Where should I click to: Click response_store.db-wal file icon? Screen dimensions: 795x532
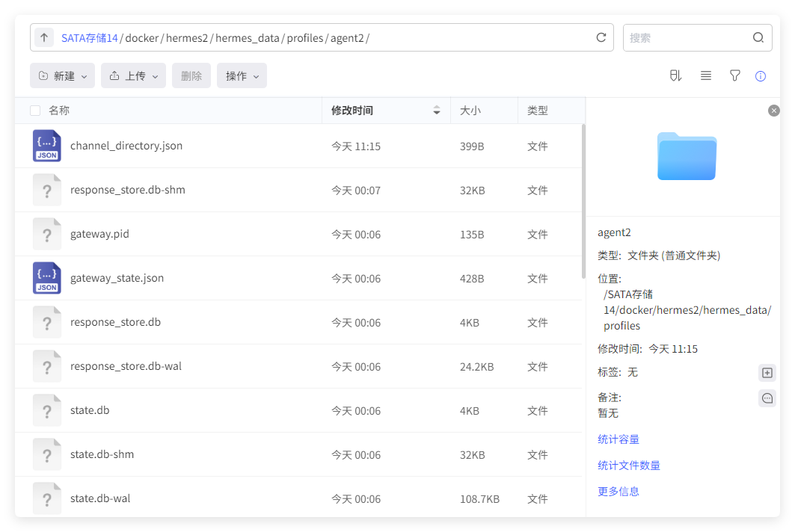click(46, 366)
